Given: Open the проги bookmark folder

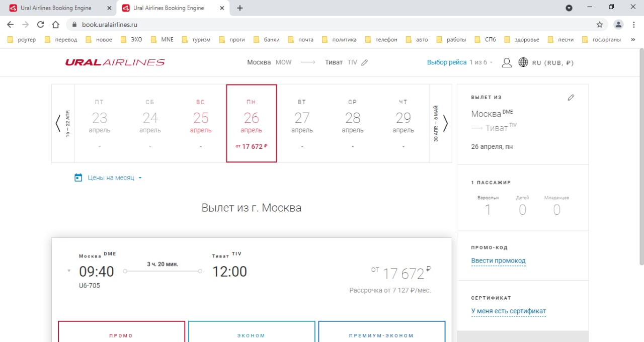Looking at the screenshot, I should [231, 39].
